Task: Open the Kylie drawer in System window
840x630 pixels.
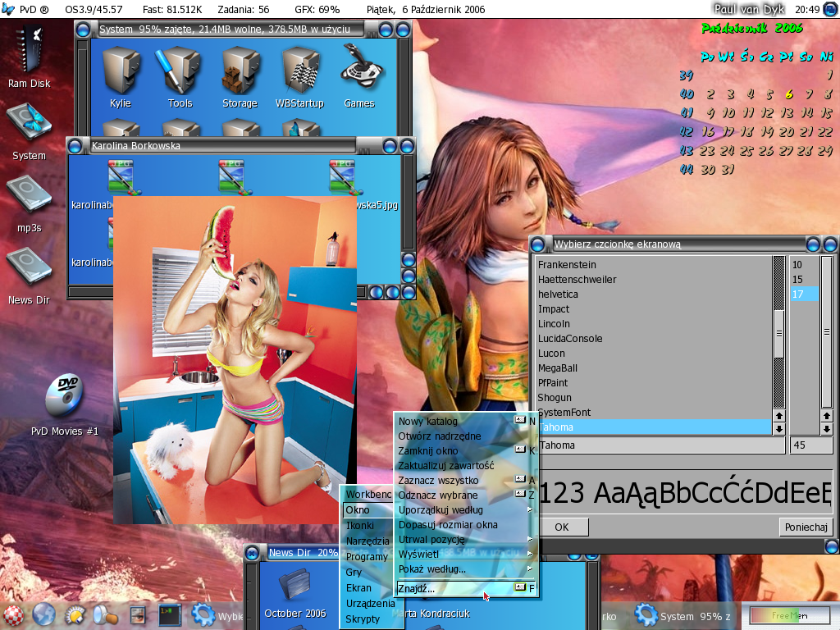Action: coord(121,71)
